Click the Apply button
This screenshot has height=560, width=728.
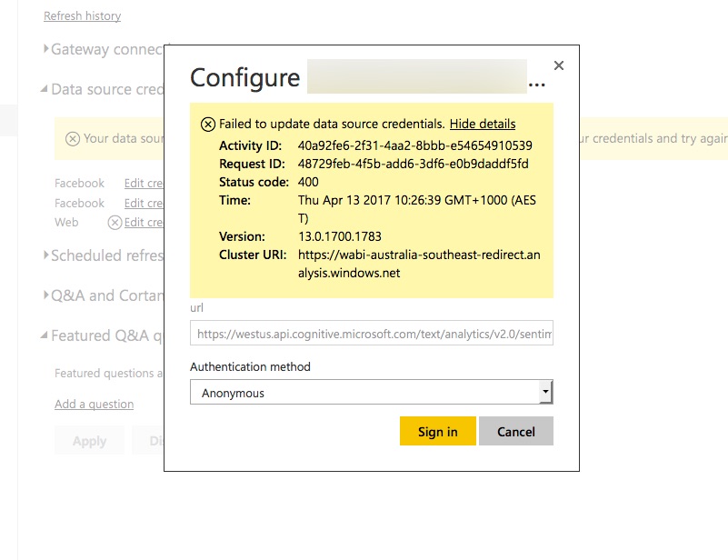pos(89,441)
